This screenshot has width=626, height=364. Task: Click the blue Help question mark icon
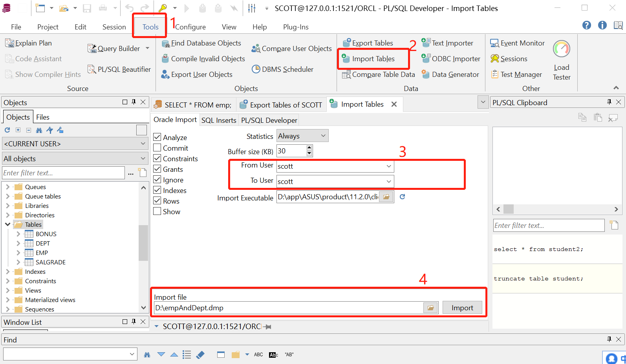click(x=587, y=25)
